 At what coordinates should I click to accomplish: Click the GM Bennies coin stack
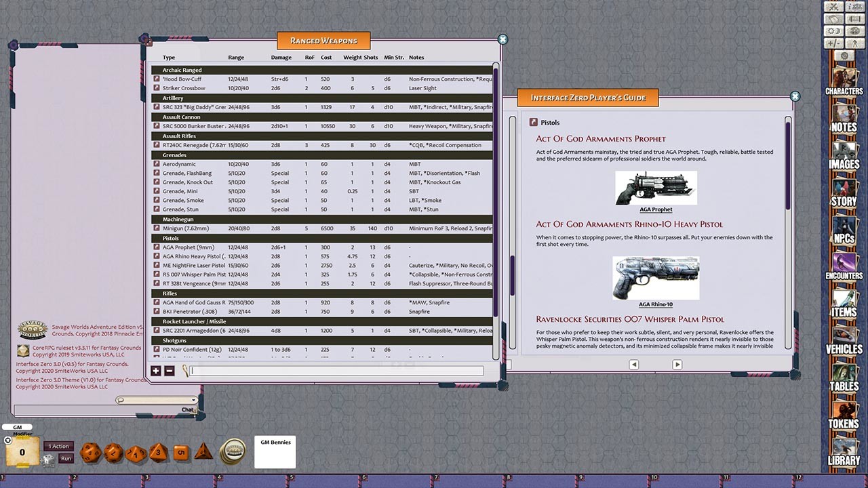(234, 451)
